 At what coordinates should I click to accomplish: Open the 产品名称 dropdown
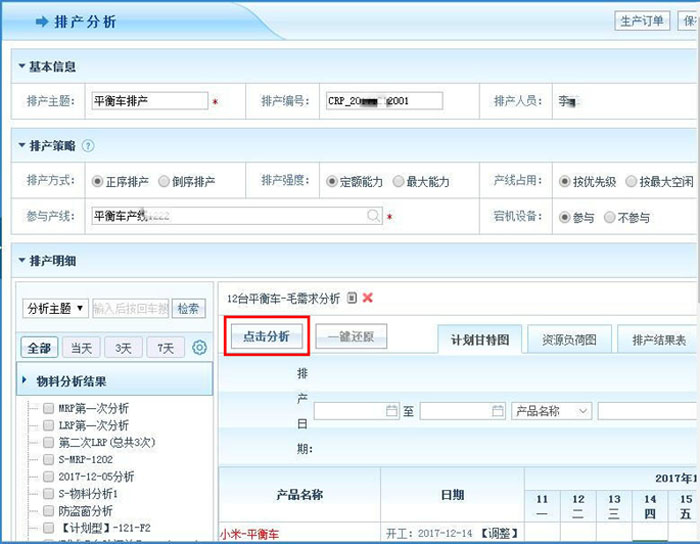click(552, 411)
